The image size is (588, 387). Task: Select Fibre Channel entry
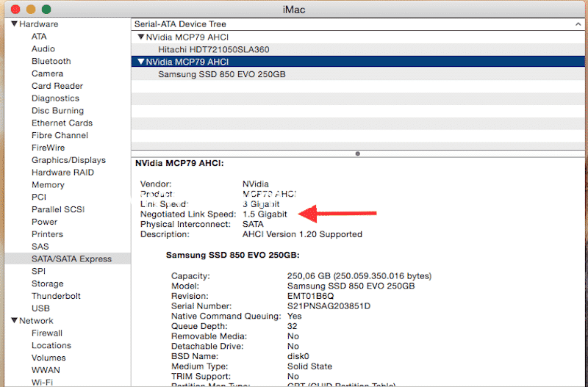click(60, 135)
